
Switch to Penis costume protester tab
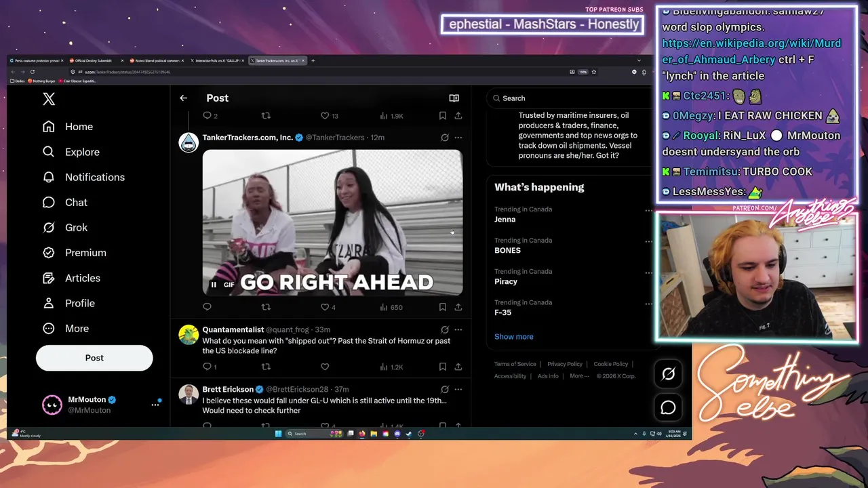37,60
